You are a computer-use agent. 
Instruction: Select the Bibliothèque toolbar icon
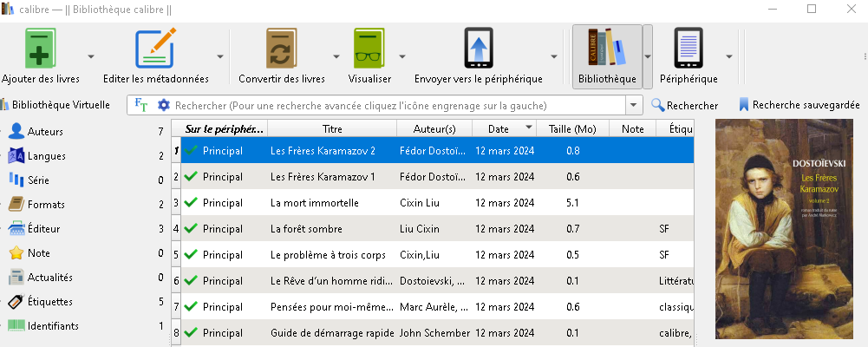click(x=607, y=47)
